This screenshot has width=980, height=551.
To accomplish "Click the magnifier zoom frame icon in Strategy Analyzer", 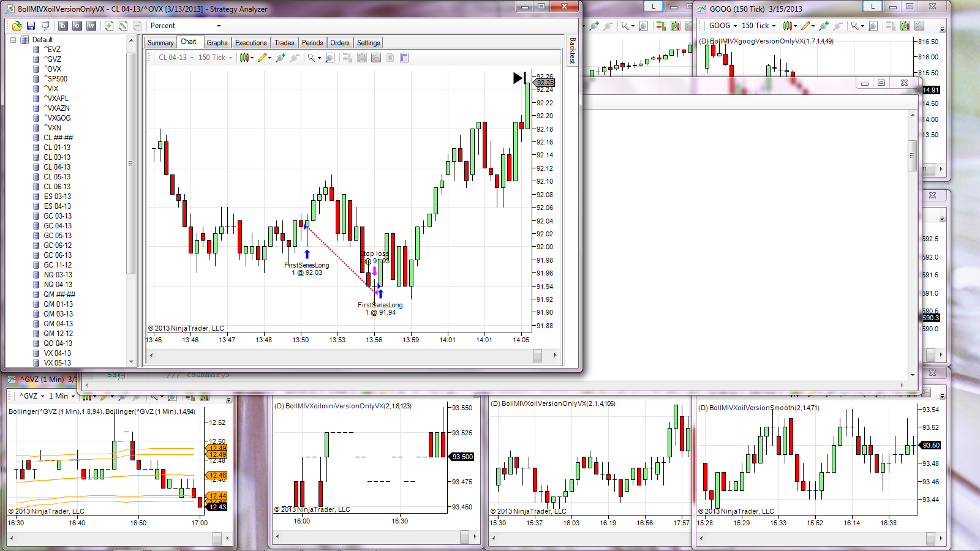I will 330,58.
